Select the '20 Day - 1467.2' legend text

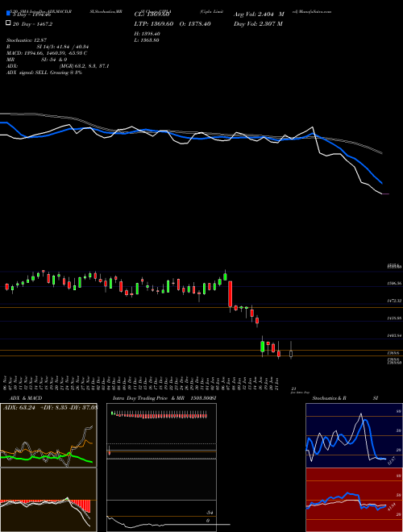[33, 23]
